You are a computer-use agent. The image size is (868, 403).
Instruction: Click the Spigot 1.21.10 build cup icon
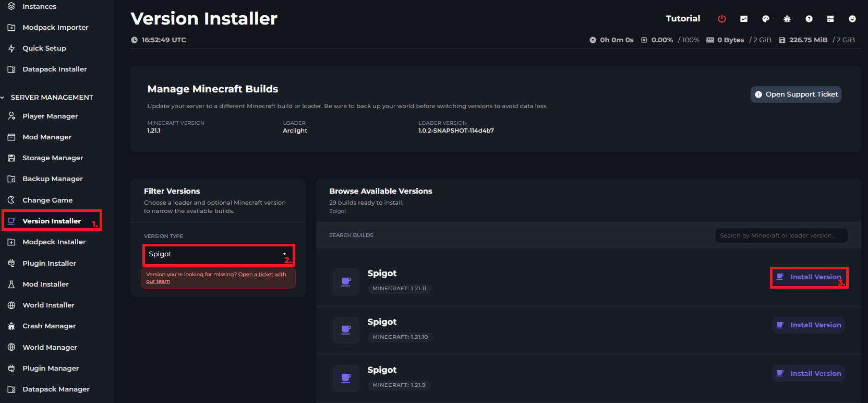(x=346, y=330)
